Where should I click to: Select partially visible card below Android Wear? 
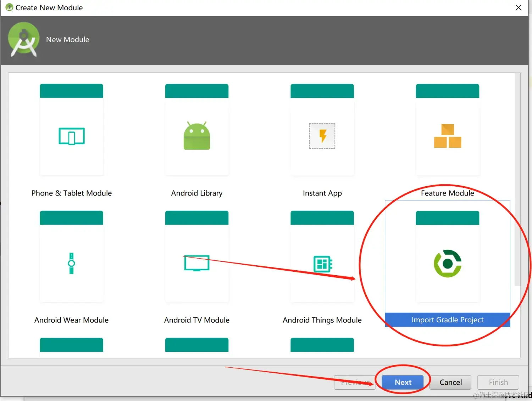click(71, 345)
